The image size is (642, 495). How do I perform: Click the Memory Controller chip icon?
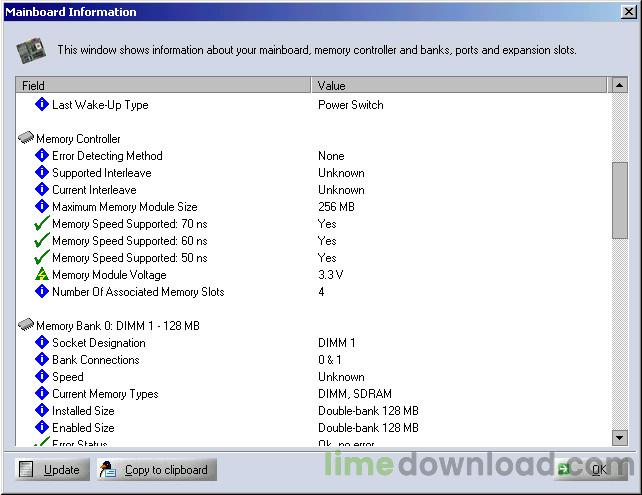tap(26, 139)
